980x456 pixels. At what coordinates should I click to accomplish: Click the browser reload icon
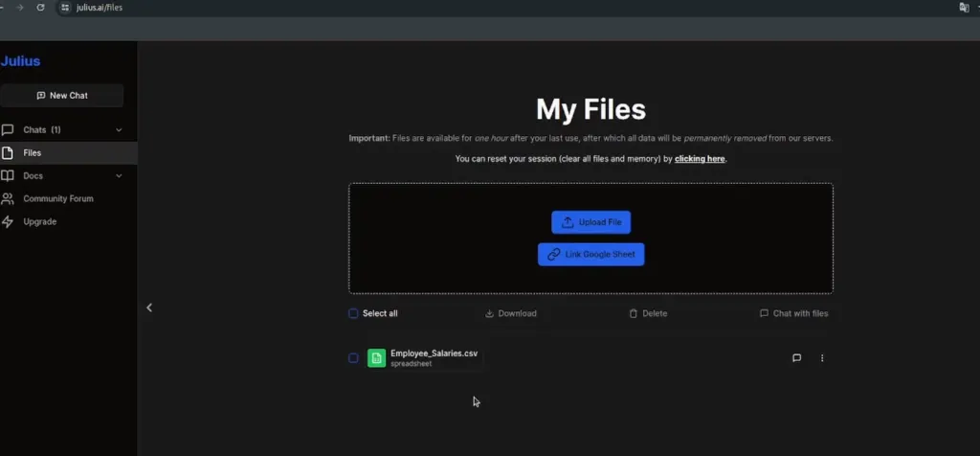click(x=40, y=8)
